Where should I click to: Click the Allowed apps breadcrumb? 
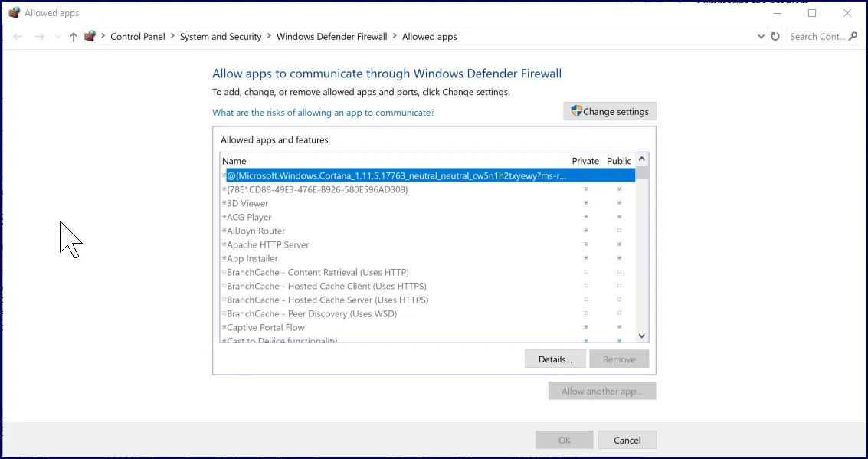(x=429, y=37)
